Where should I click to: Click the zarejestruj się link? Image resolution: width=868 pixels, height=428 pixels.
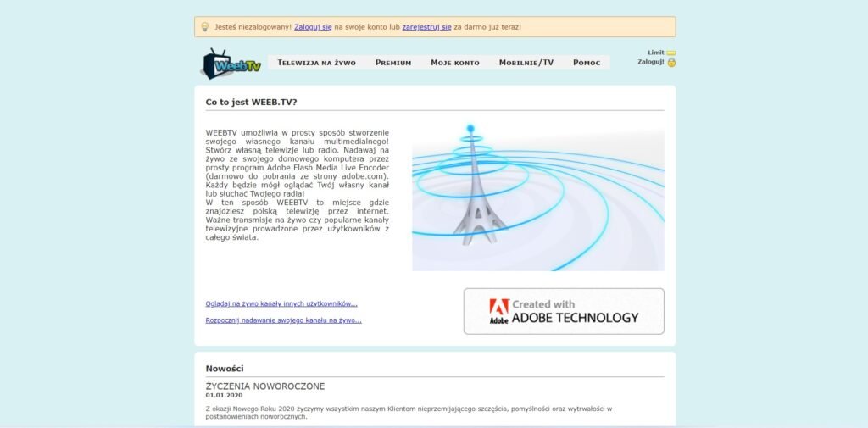[x=427, y=26]
